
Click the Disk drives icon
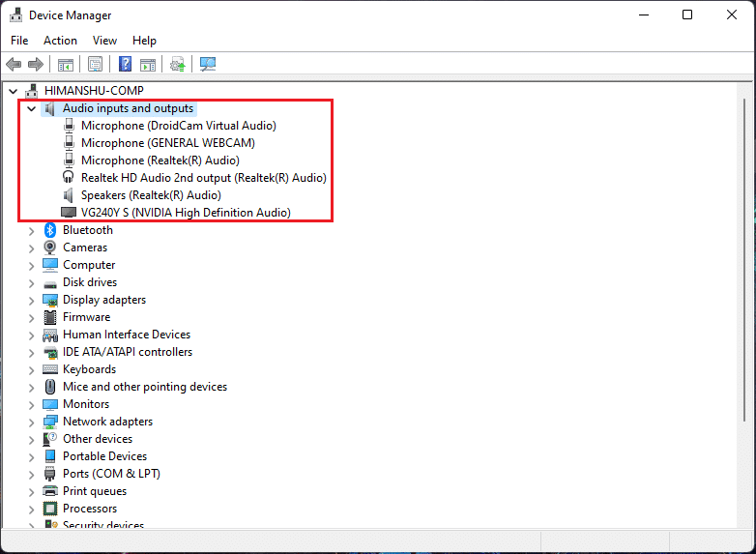tap(50, 284)
